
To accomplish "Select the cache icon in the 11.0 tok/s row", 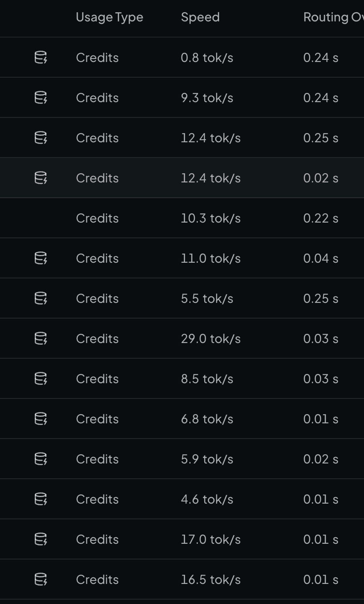I will [x=41, y=258].
